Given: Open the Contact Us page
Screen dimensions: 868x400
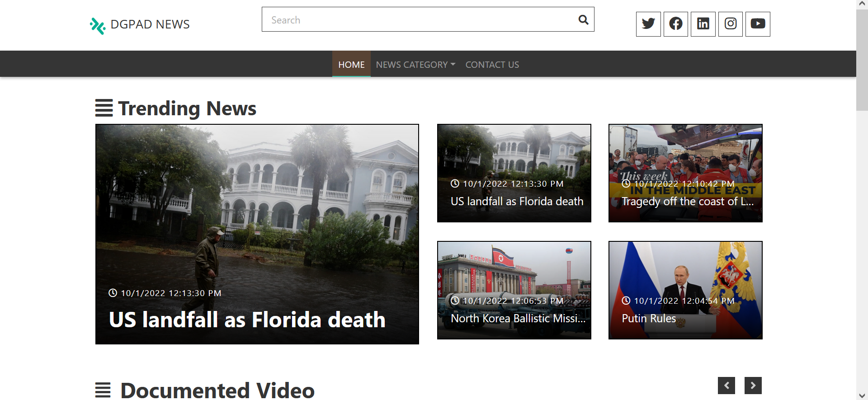Looking at the screenshot, I should point(492,65).
